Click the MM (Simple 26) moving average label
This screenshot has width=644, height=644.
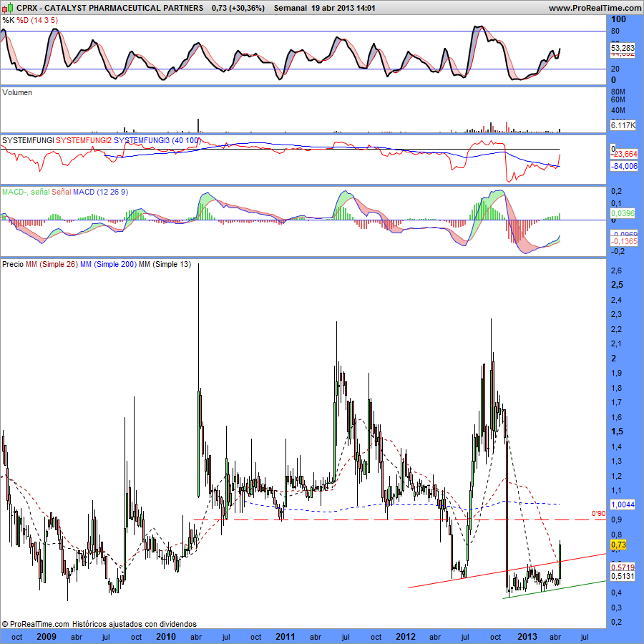pyautogui.click(x=52, y=264)
